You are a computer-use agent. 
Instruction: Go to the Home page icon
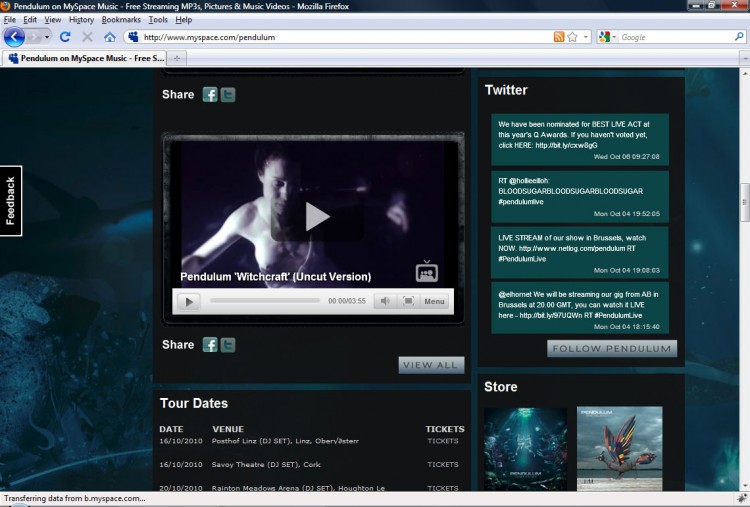point(110,37)
